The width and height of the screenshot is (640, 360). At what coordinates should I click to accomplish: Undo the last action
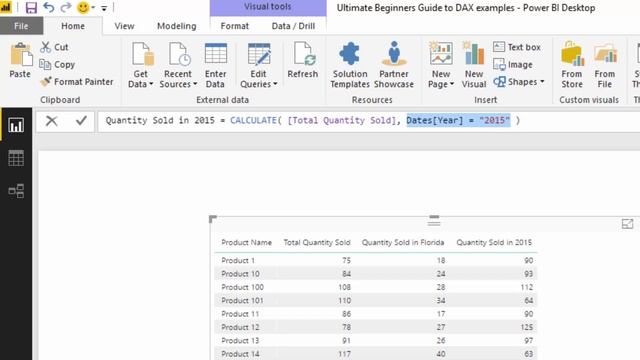(49, 7)
